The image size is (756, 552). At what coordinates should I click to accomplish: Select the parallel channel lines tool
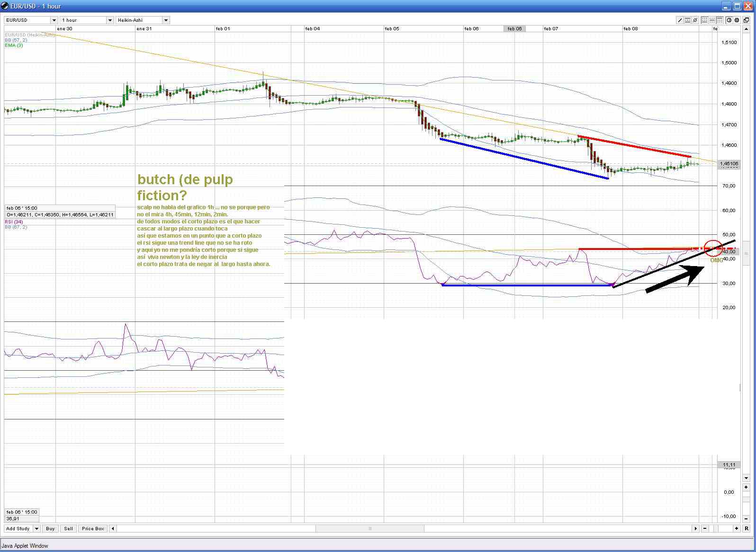tap(687, 20)
